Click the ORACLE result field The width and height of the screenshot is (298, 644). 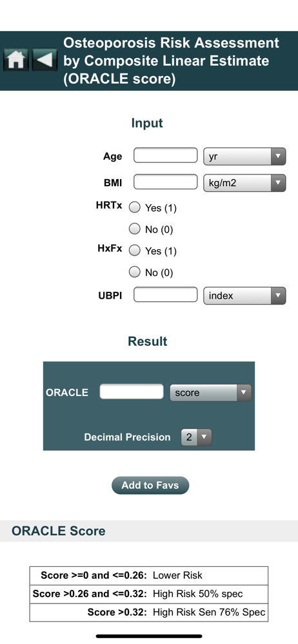click(x=132, y=392)
